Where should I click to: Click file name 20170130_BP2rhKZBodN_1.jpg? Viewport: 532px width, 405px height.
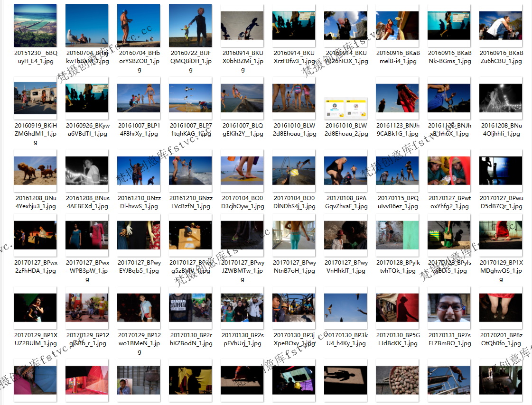pyautogui.click(x=191, y=339)
